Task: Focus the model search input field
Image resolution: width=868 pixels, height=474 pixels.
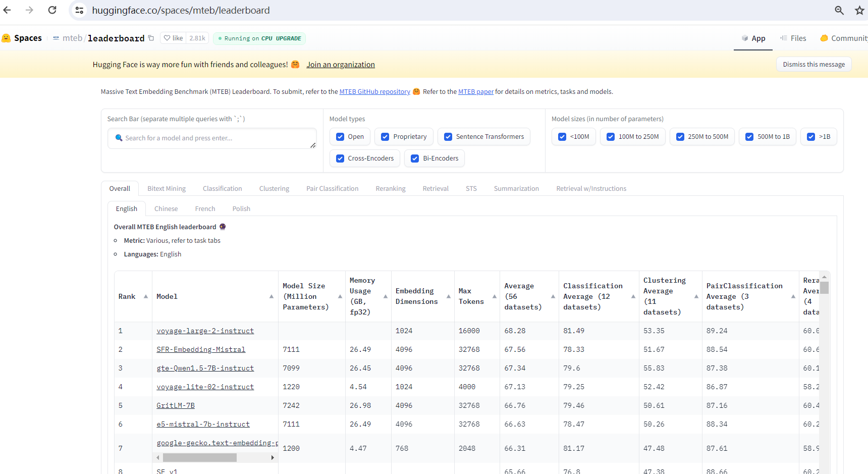Action: 212,138
